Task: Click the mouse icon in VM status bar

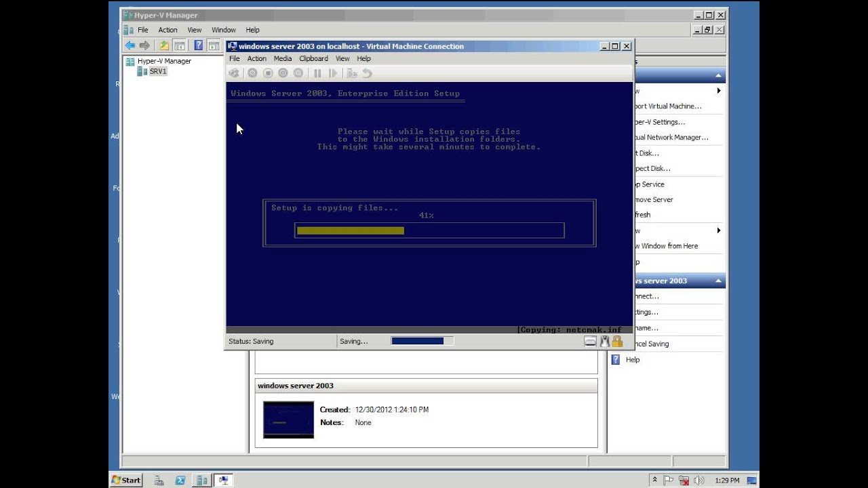Action: pyautogui.click(x=604, y=342)
